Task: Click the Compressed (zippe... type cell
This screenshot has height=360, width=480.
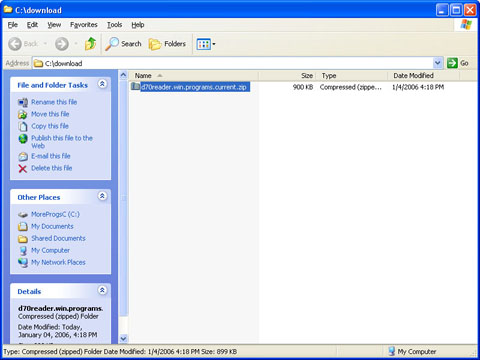Action: pyautogui.click(x=351, y=87)
